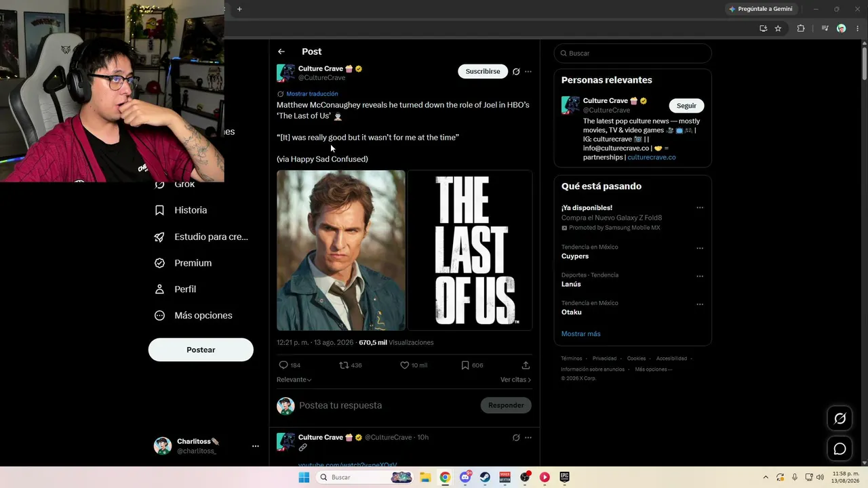Viewport: 868px width, 488px height.
Task: Open Estudio para creadores in sidebar
Action: [x=201, y=237]
